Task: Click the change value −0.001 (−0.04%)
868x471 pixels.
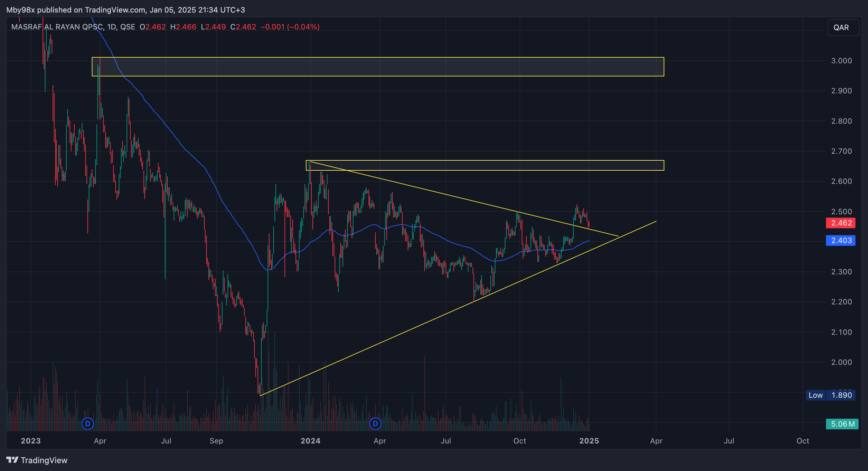Action: (x=290, y=27)
